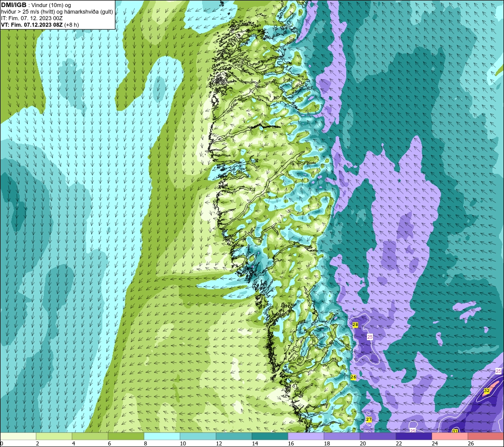Click the legend scale number 2

[38, 443]
